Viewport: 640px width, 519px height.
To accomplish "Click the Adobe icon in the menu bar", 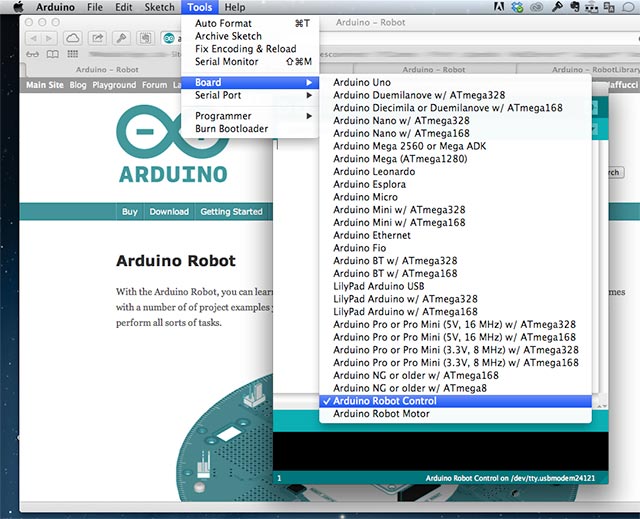I will tap(499, 7).
